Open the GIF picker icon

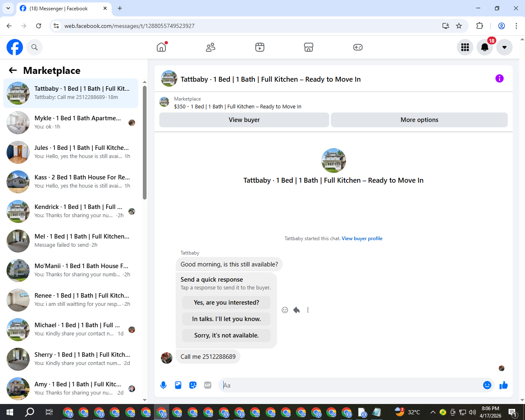(x=208, y=385)
